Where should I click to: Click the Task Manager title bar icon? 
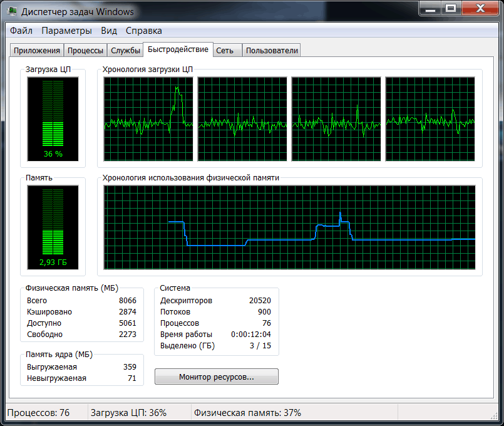(13, 11)
